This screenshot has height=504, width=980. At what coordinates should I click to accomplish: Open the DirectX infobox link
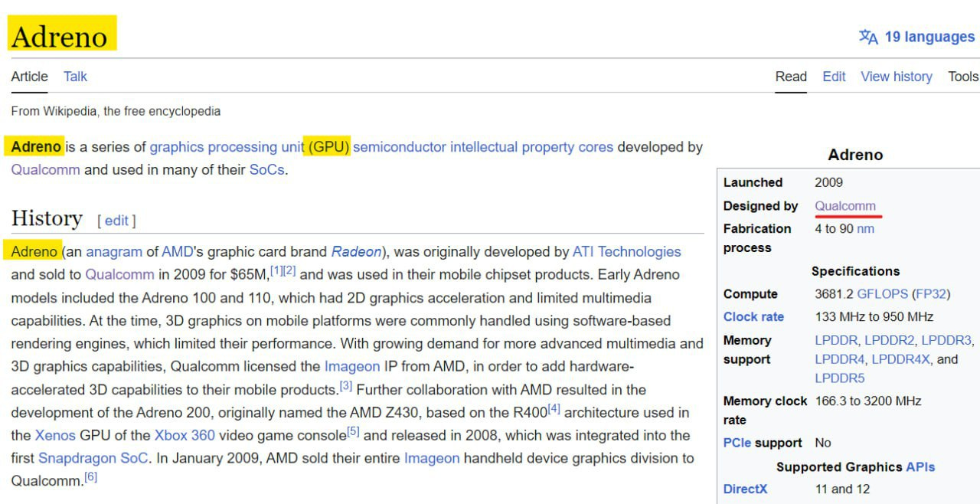point(745,489)
